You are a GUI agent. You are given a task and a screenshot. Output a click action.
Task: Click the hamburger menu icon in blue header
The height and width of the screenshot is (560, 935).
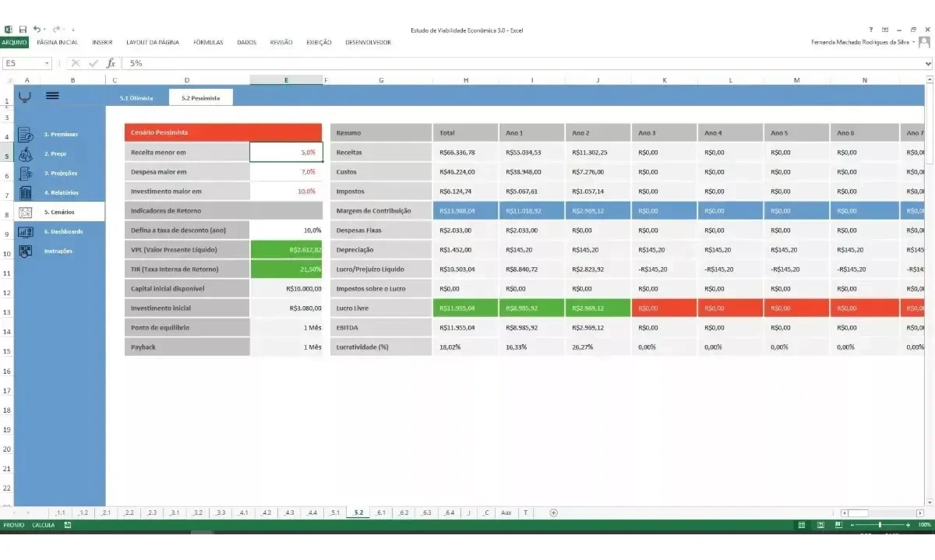point(52,96)
